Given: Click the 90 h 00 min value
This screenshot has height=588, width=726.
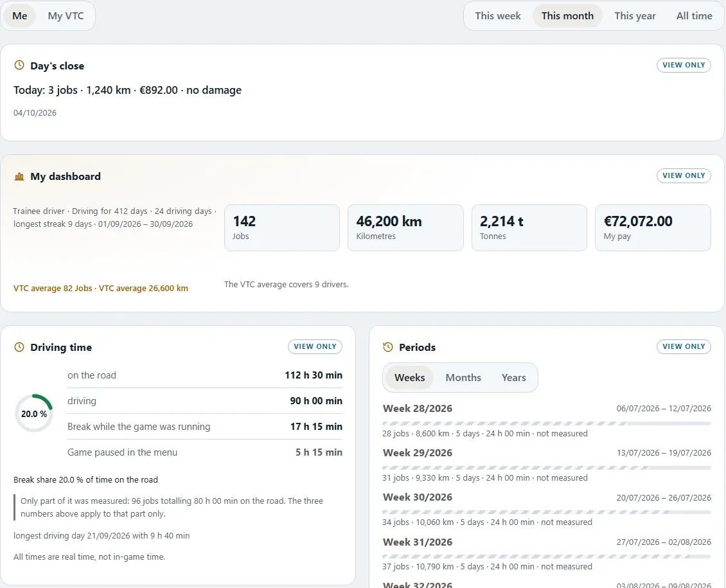Looking at the screenshot, I should point(316,401).
